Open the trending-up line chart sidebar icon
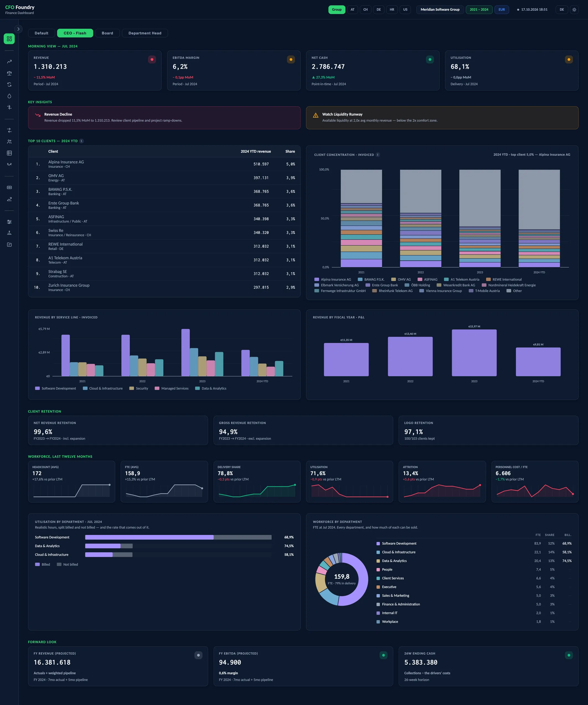Viewport: 588px width, 705px height. [9, 61]
